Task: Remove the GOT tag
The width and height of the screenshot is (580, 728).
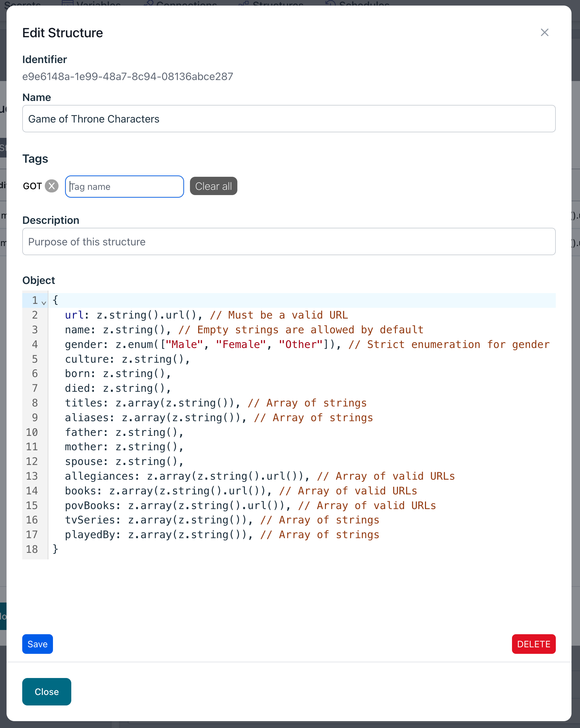Action: pos(52,186)
